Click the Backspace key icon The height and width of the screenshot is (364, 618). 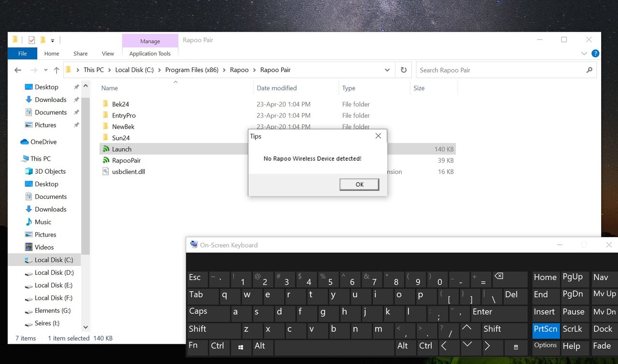[510, 279]
